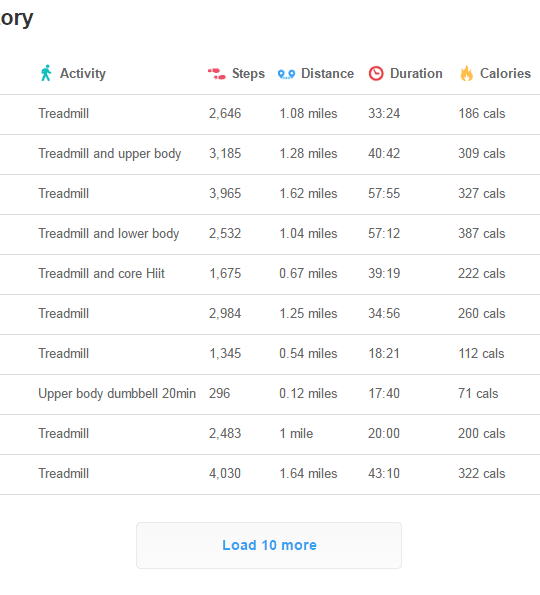Click the 1 mile distance value
The image size is (540, 595).
point(296,433)
